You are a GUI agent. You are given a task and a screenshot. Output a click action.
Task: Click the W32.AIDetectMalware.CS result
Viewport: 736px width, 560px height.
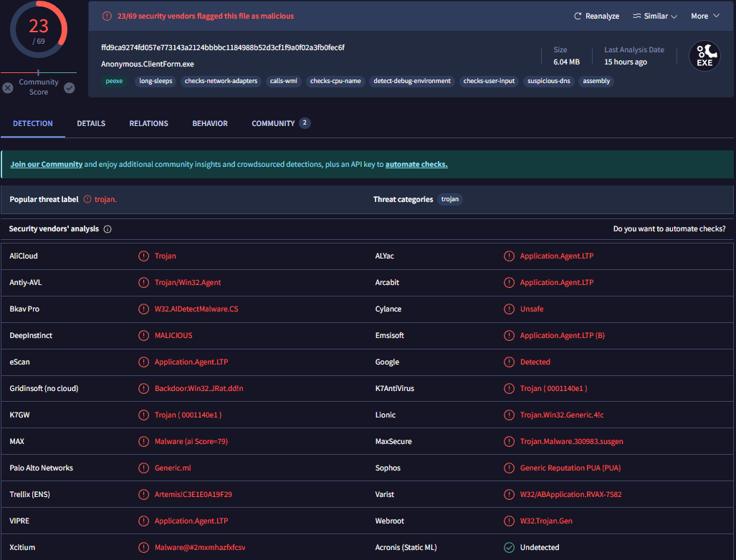196,309
